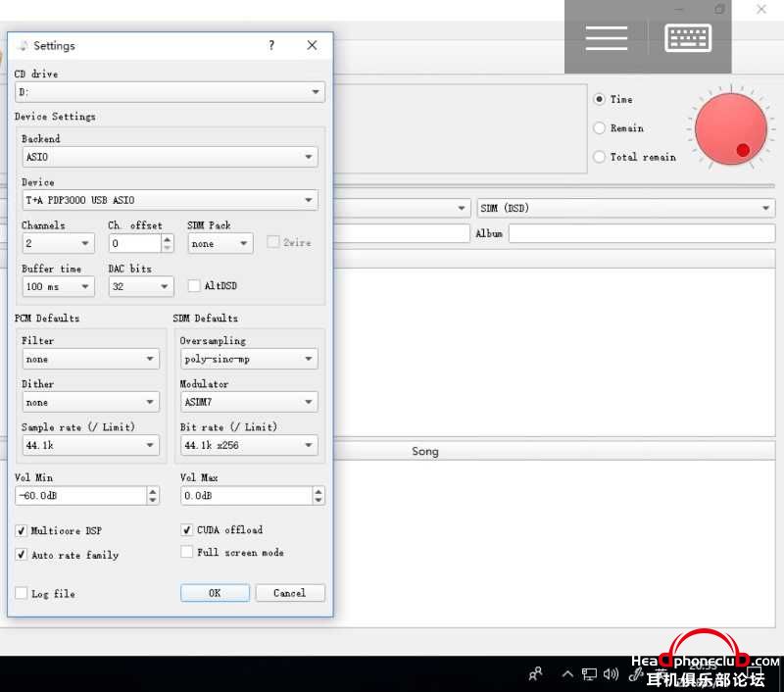Show hidden tray icons chevron

[x=567, y=674]
